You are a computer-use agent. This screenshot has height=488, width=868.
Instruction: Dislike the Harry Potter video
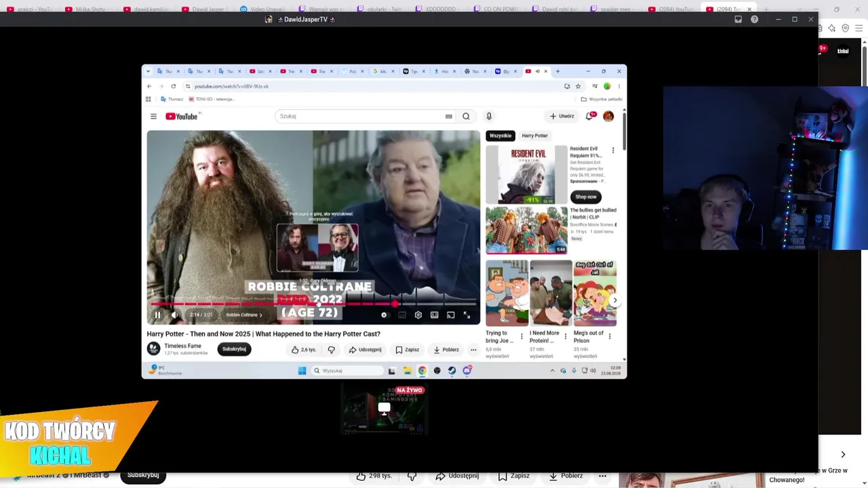coord(331,350)
